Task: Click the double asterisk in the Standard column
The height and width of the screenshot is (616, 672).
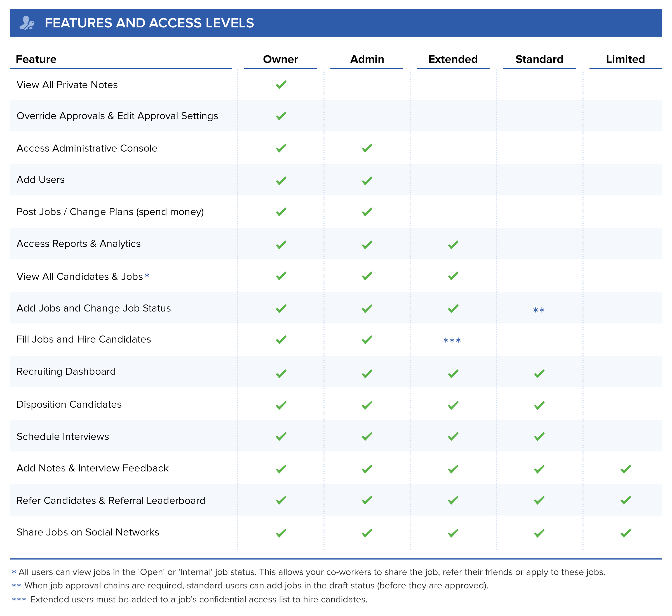Action: point(539,310)
